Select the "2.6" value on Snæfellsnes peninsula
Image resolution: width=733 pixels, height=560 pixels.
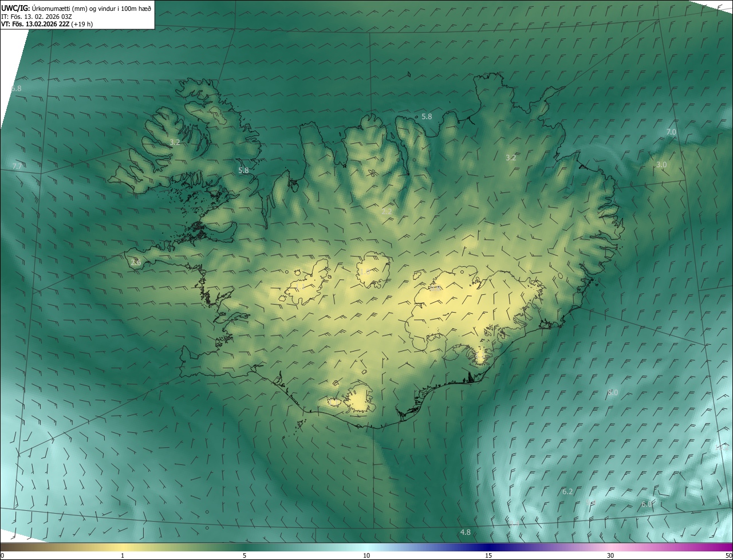coord(136,262)
